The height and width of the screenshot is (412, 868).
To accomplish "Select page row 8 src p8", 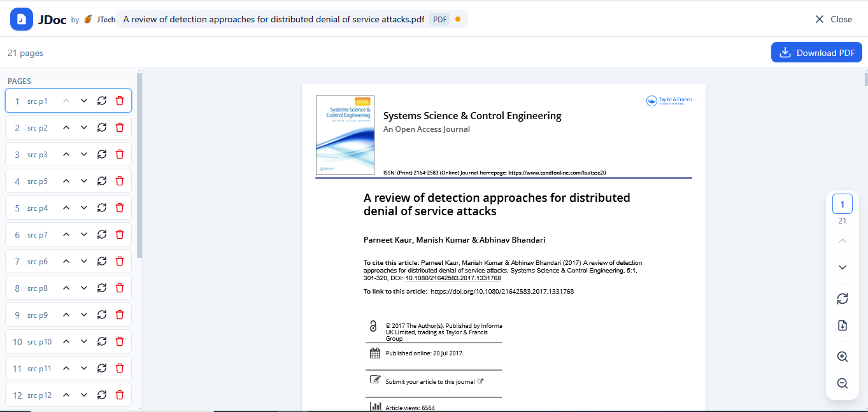I will [x=68, y=288].
